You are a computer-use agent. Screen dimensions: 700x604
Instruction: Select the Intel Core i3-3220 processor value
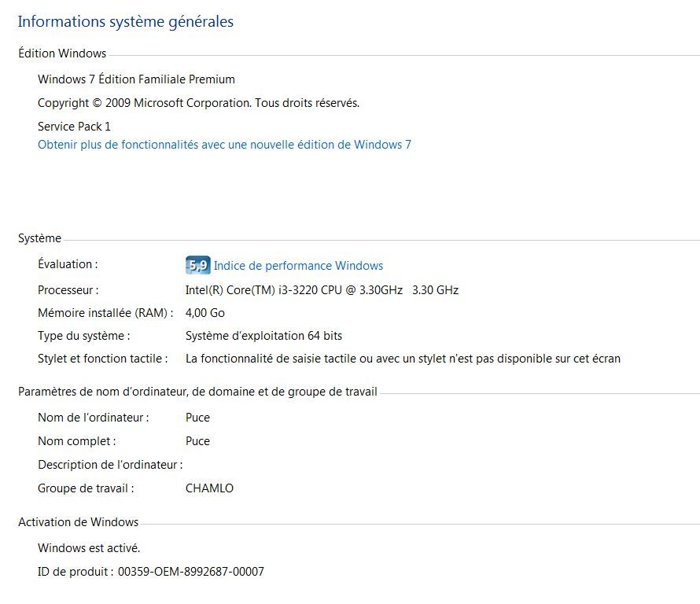click(x=322, y=290)
